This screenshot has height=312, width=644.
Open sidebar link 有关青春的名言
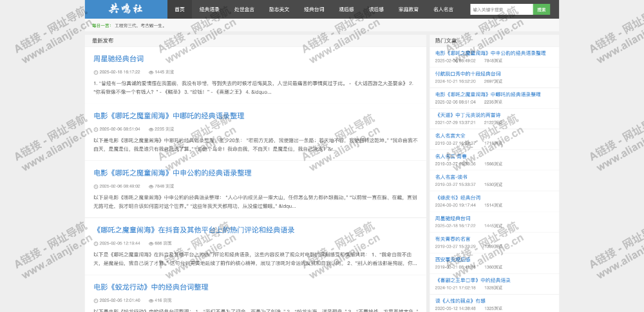453,239
